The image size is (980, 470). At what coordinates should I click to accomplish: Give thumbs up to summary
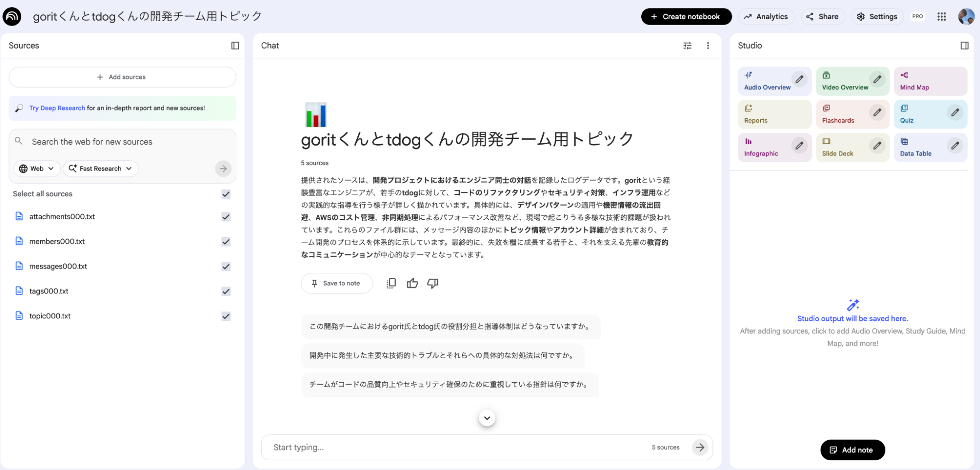coord(412,283)
